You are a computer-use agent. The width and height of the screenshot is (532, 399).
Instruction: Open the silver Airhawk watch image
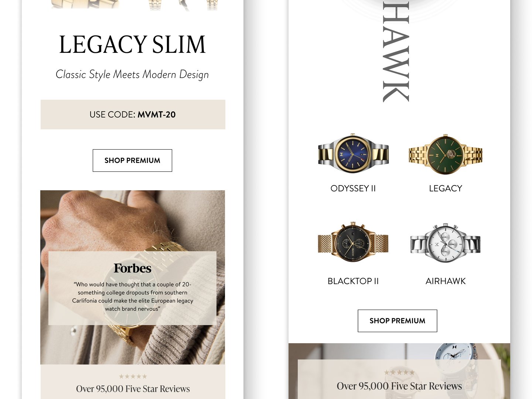[446, 243]
